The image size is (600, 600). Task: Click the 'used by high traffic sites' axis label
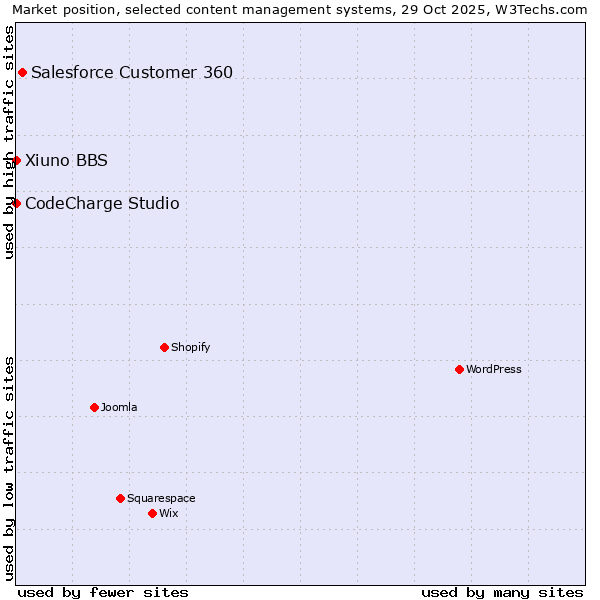tap(9, 142)
